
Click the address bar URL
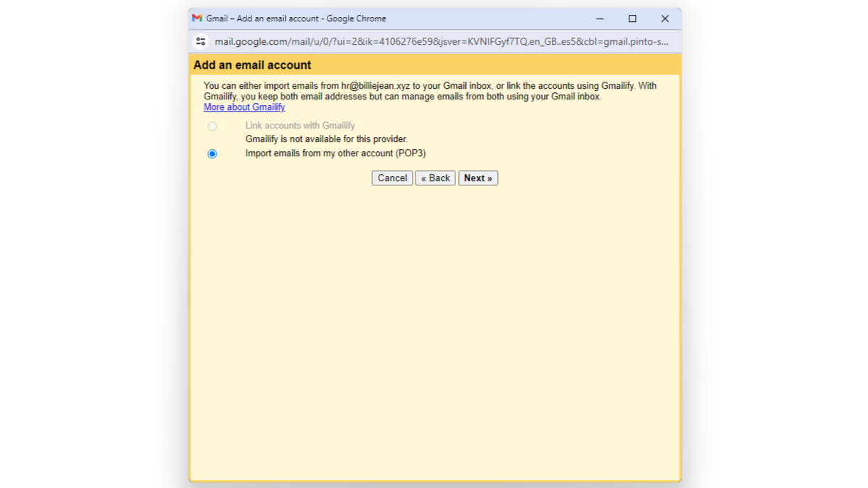tap(441, 41)
